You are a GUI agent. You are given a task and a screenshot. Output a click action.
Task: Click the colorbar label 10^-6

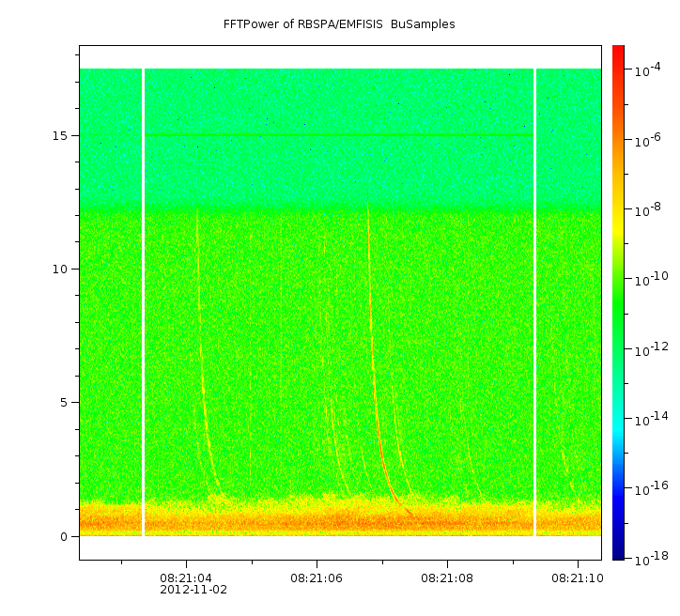[648, 140]
